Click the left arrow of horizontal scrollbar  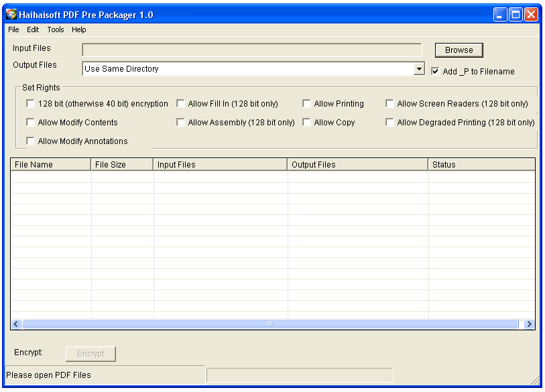tap(16, 324)
